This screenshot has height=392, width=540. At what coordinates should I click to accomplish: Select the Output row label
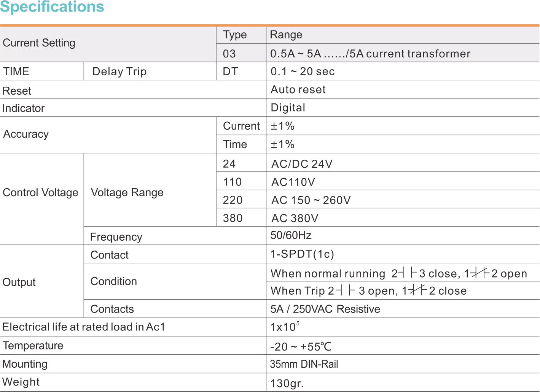coord(19,283)
